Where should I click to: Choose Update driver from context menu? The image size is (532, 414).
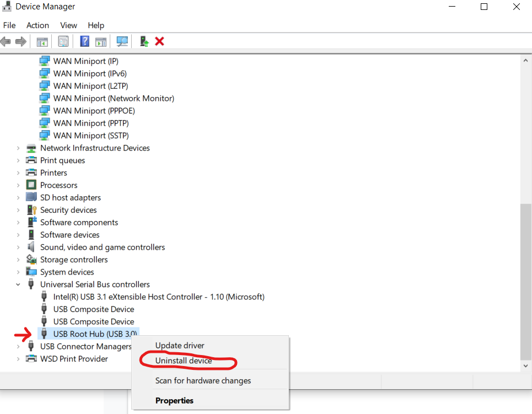pyautogui.click(x=211, y=346)
